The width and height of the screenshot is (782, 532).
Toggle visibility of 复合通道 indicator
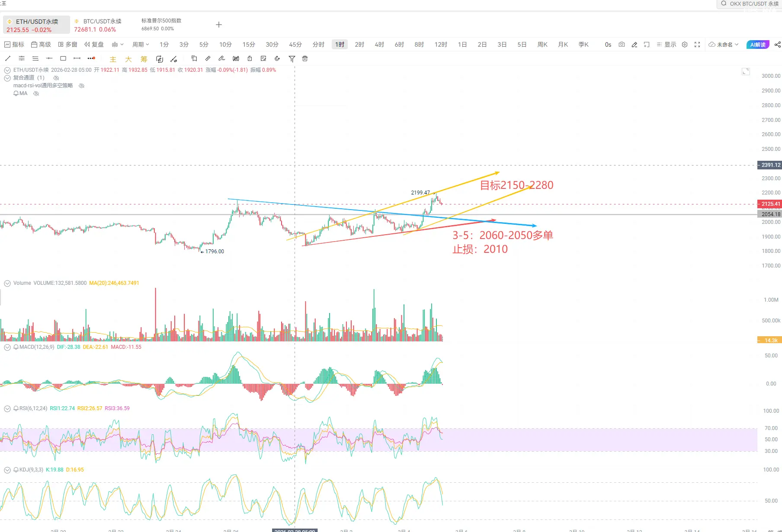56,78
